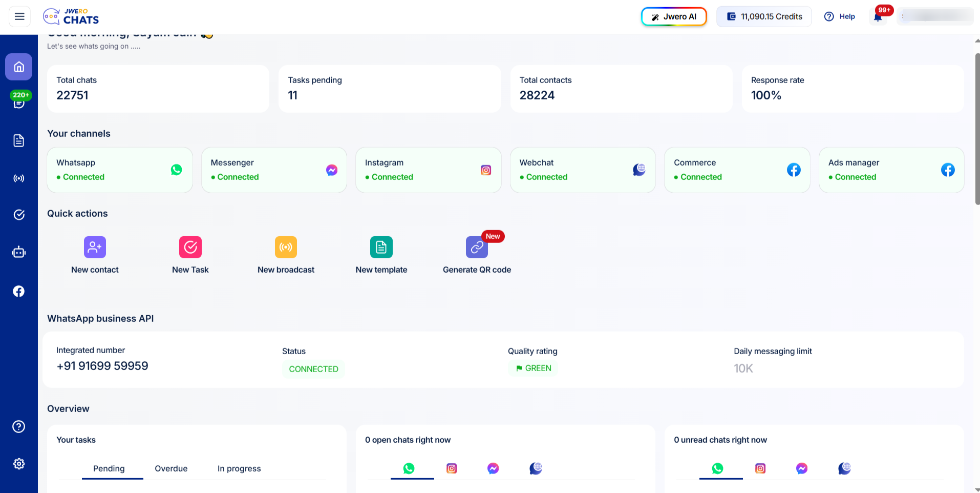Viewport: 980px width, 493px height.
Task: Open the Help link in header
Action: coord(840,16)
